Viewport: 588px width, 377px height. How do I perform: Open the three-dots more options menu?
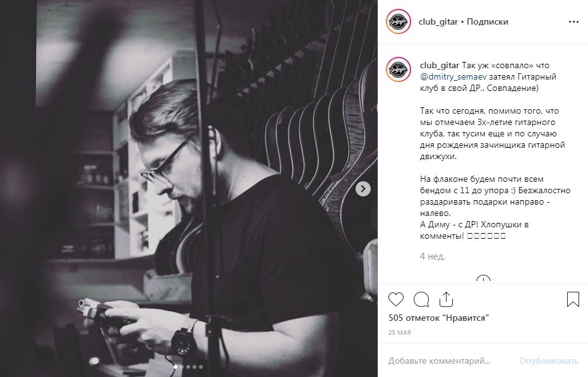tap(573, 21)
